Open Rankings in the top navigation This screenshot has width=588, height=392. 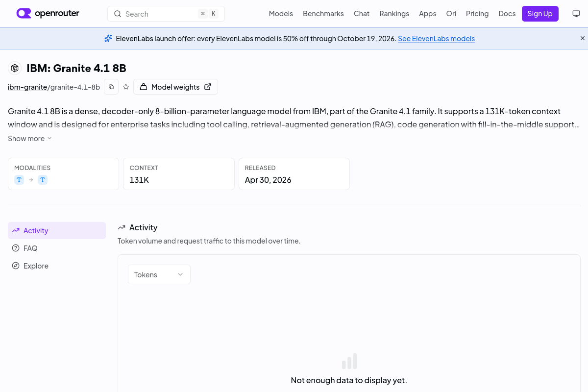[x=394, y=14]
